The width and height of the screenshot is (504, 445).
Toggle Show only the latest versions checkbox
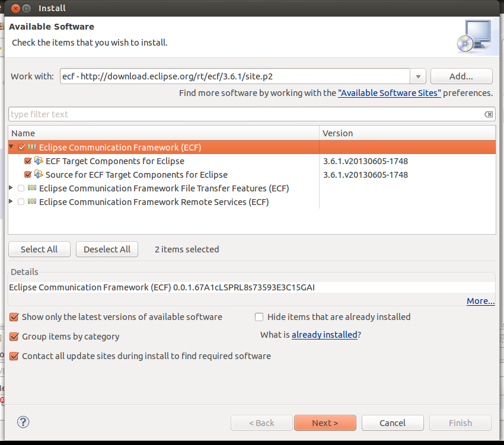[x=14, y=317]
